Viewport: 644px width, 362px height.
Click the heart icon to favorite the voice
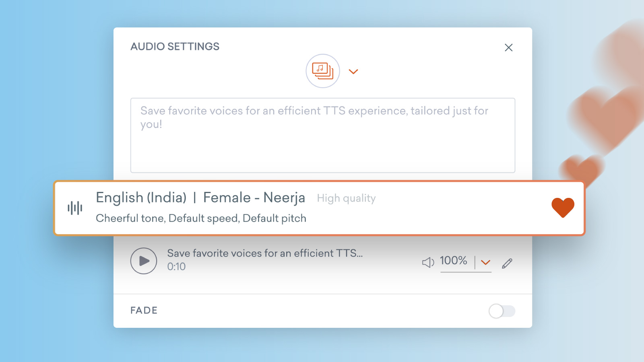tap(563, 207)
